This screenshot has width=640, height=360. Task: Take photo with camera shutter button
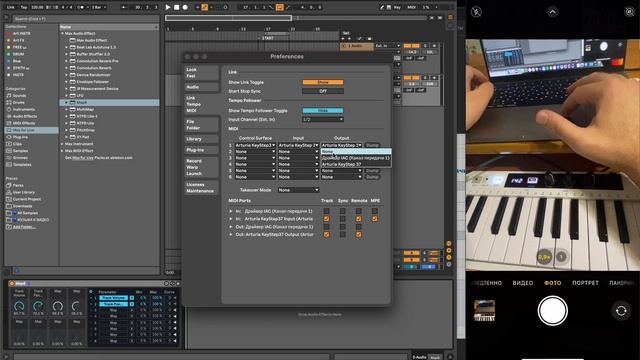pos(552,311)
